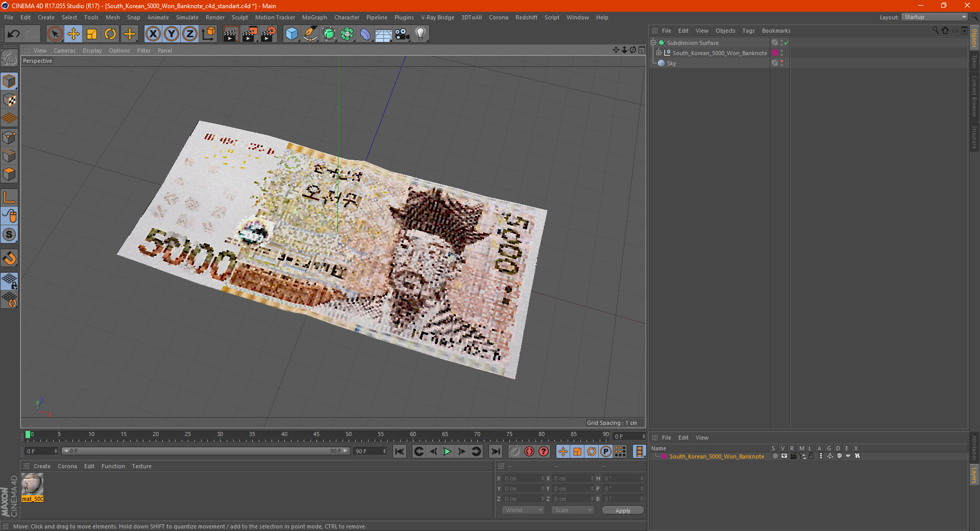The width and height of the screenshot is (980, 531).
Task: Add a Cube primitive object
Action: pyautogui.click(x=291, y=34)
